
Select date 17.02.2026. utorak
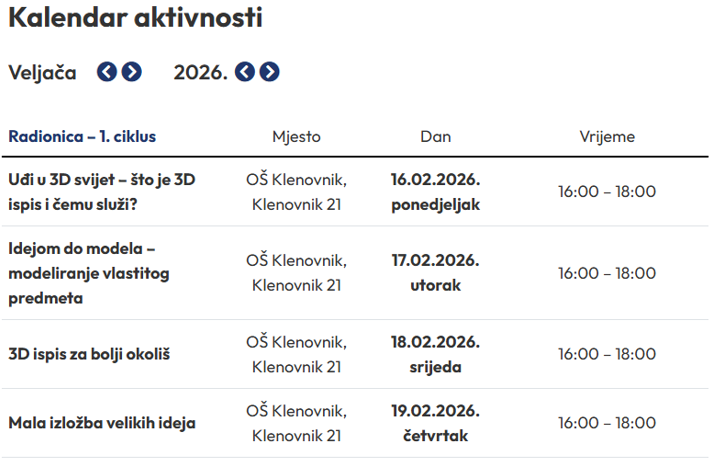[435, 273]
